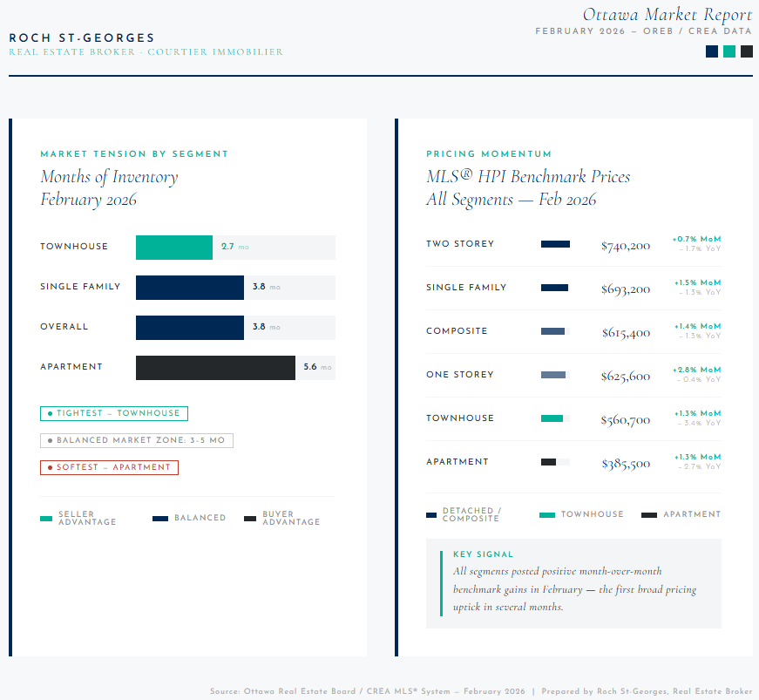This screenshot has width=759, height=700.
Task: Click the teal square in the header
Action: pos(729,51)
